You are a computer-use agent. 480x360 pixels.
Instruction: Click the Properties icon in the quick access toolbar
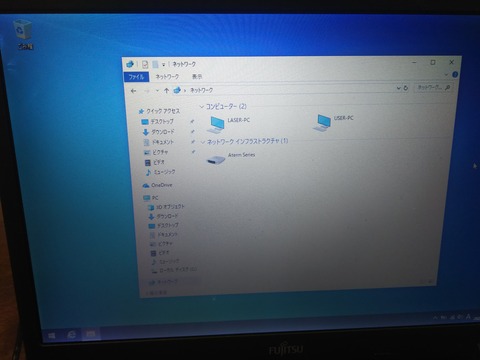(145, 64)
